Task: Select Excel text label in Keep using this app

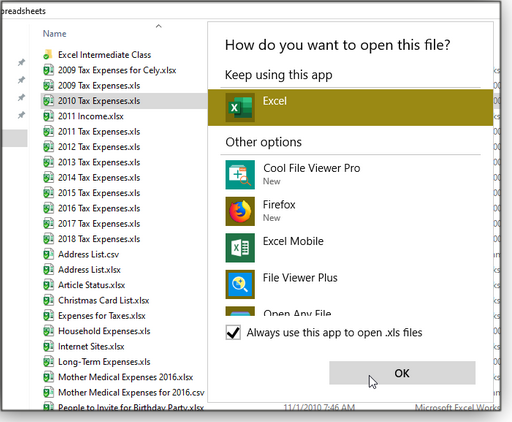Action: click(275, 101)
